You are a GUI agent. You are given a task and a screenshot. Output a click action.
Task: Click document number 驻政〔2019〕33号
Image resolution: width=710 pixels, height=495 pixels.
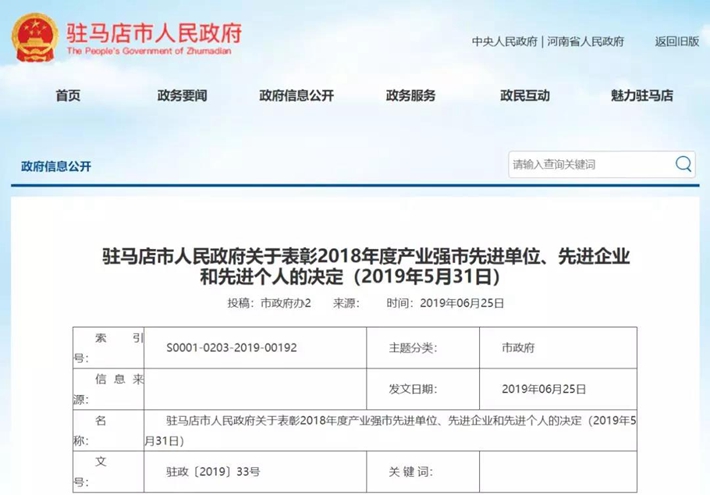pyautogui.click(x=213, y=472)
